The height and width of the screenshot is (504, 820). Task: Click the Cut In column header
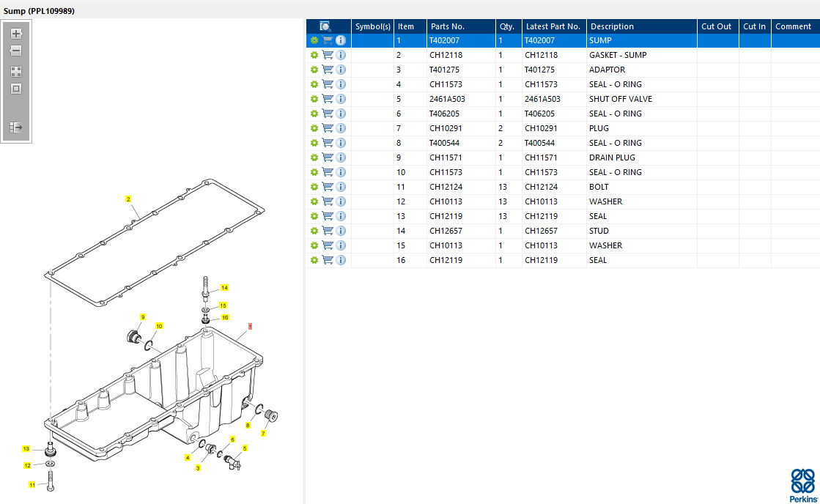click(x=755, y=26)
